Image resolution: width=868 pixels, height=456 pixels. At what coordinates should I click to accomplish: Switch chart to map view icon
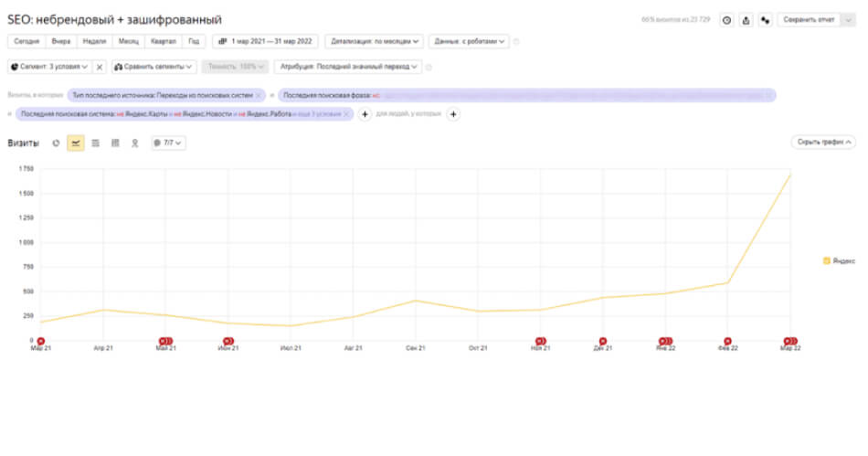[134, 143]
